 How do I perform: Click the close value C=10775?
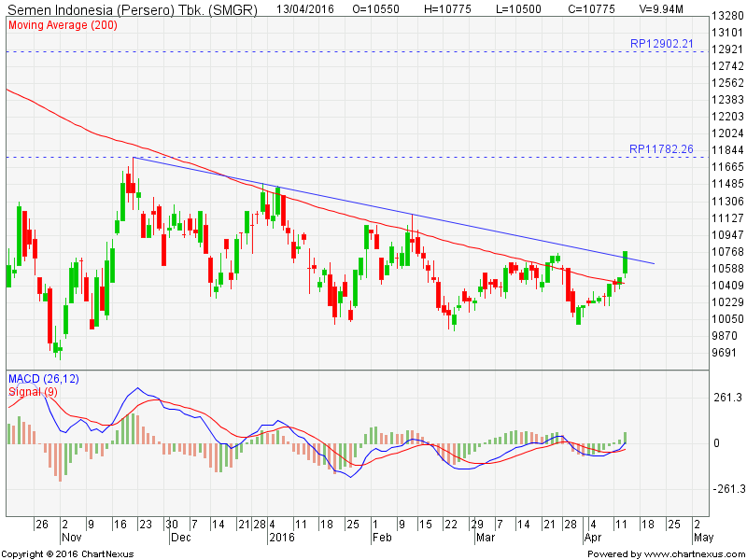coord(592,9)
